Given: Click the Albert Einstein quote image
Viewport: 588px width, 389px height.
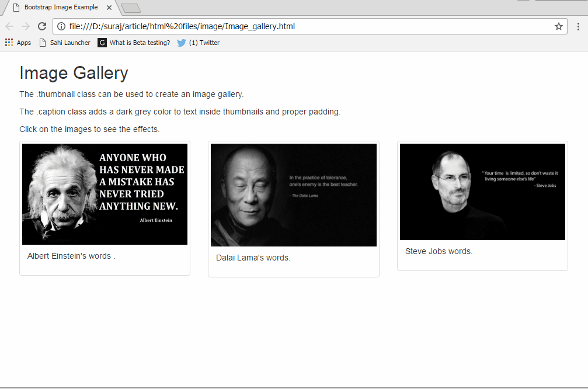Looking at the screenshot, I should pyautogui.click(x=105, y=194).
